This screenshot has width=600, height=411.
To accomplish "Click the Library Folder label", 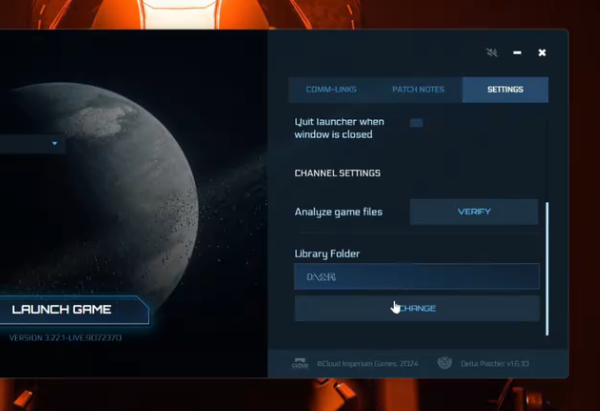I will pos(327,254).
